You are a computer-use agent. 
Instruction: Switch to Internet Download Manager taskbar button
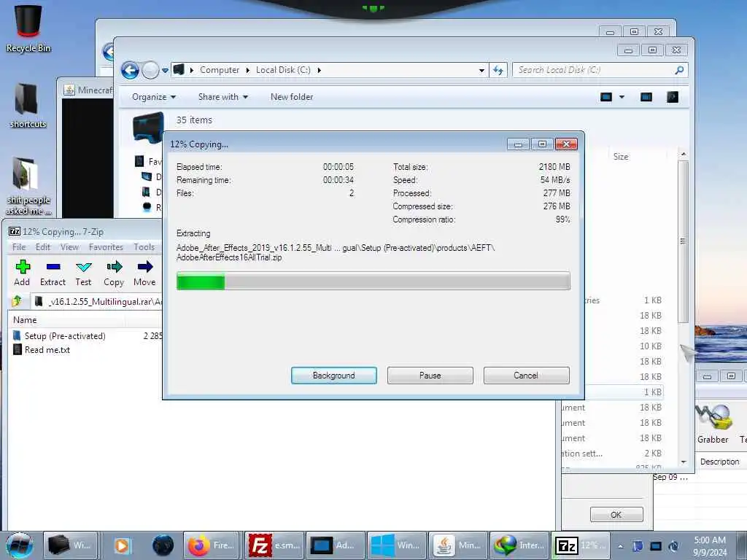(x=519, y=545)
